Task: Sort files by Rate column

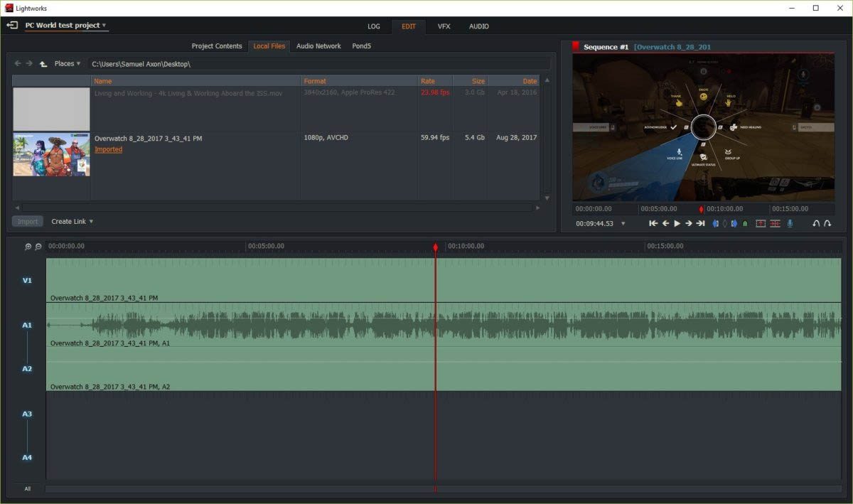Action: coord(435,81)
